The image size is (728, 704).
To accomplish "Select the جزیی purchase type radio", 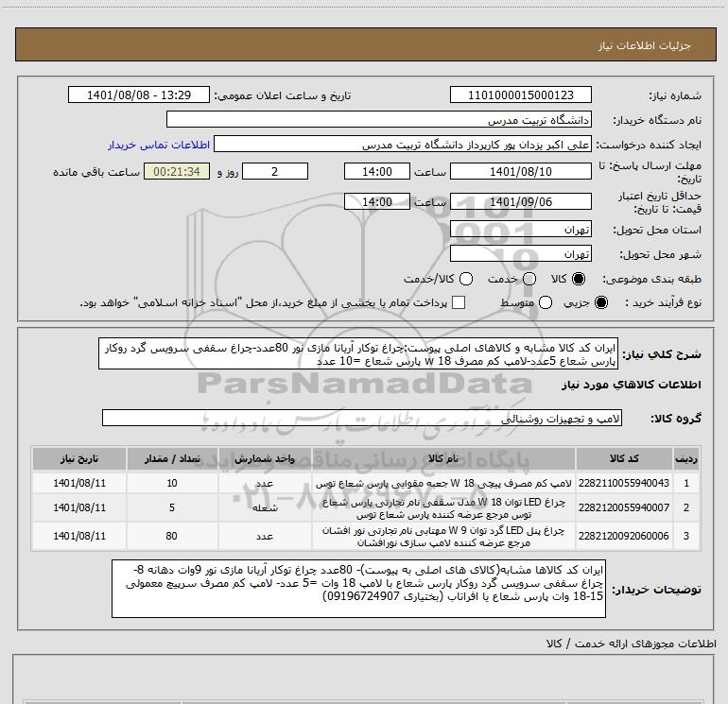I will click(600, 302).
